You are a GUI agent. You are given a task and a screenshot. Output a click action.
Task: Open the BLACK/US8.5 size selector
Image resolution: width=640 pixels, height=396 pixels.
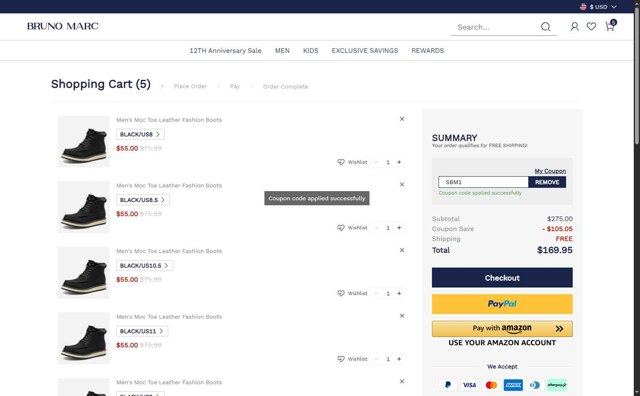pyautogui.click(x=143, y=200)
